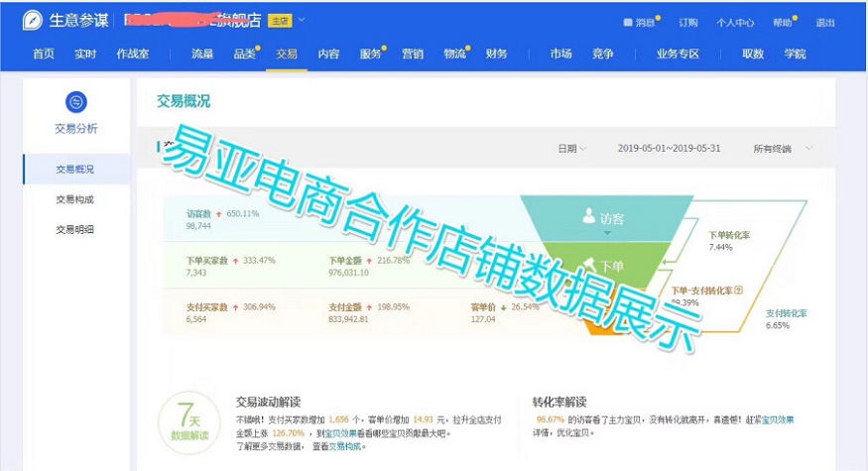Open 个人中心 in the top bar
Viewport: 868px width, 471px height.
tap(735, 22)
